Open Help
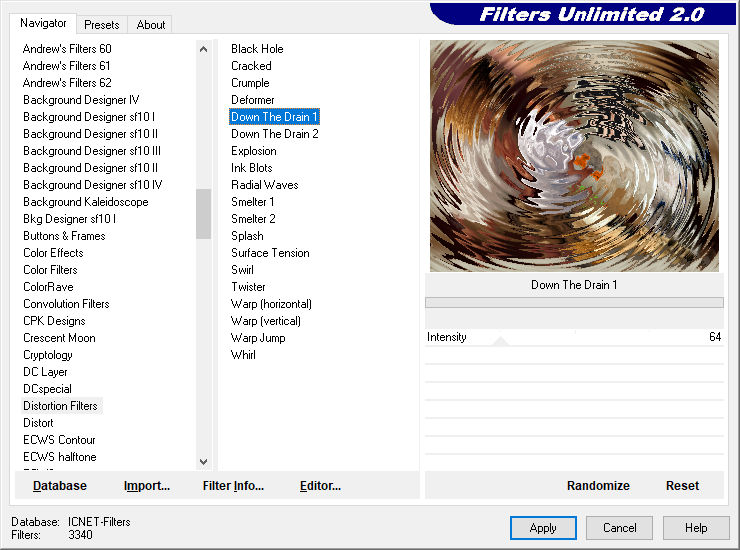The width and height of the screenshot is (740, 550). click(x=696, y=528)
